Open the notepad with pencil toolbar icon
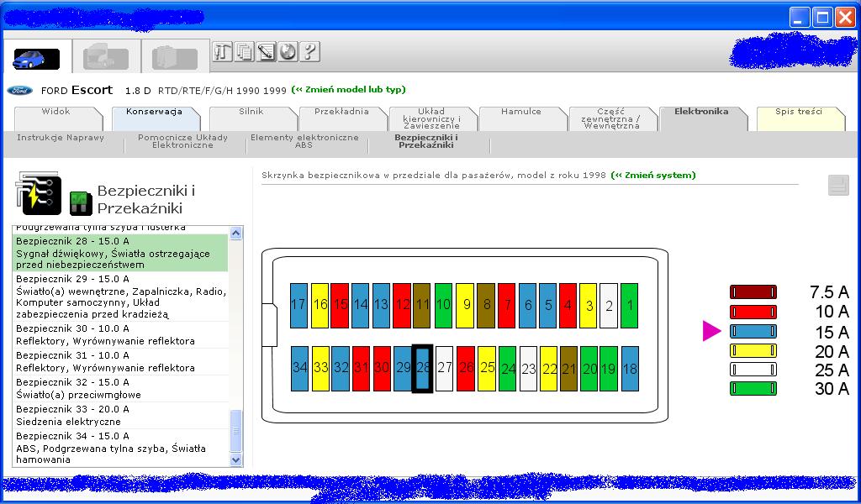 (x=266, y=52)
